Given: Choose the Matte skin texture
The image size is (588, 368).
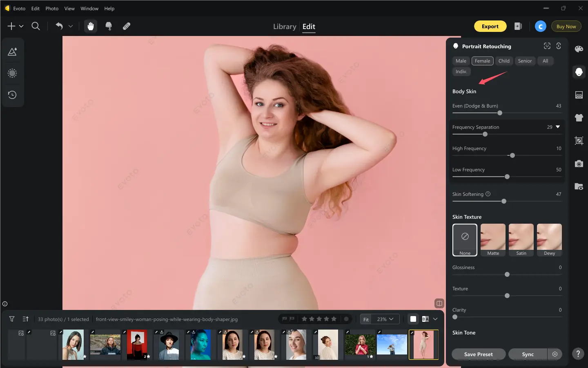Looking at the screenshot, I should [x=493, y=240].
